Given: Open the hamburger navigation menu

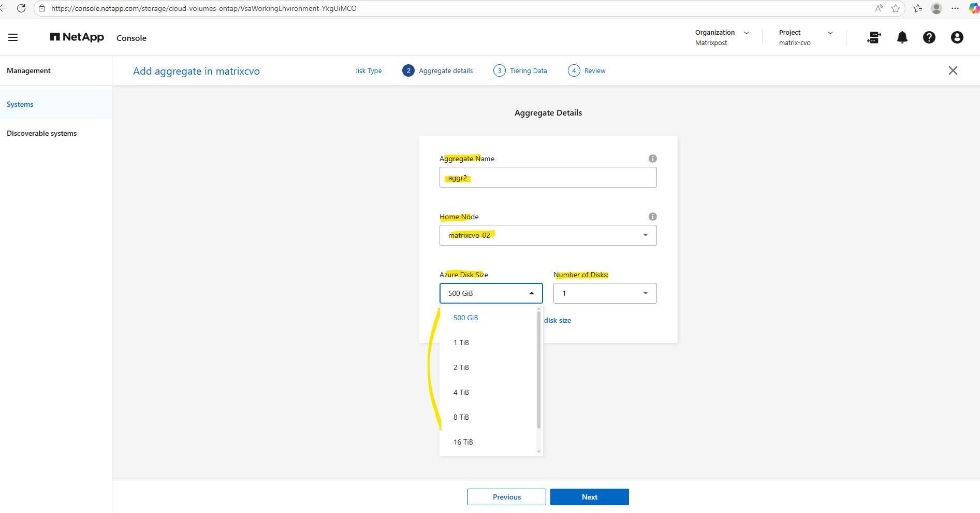Looking at the screenshot, I should 13,37.
